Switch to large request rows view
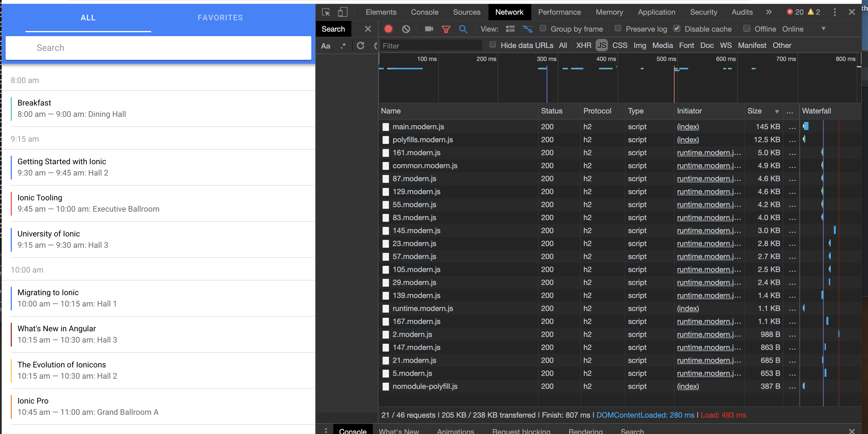Image resolution: width=868 pixels, height=434 pixels. coord(510,29)
